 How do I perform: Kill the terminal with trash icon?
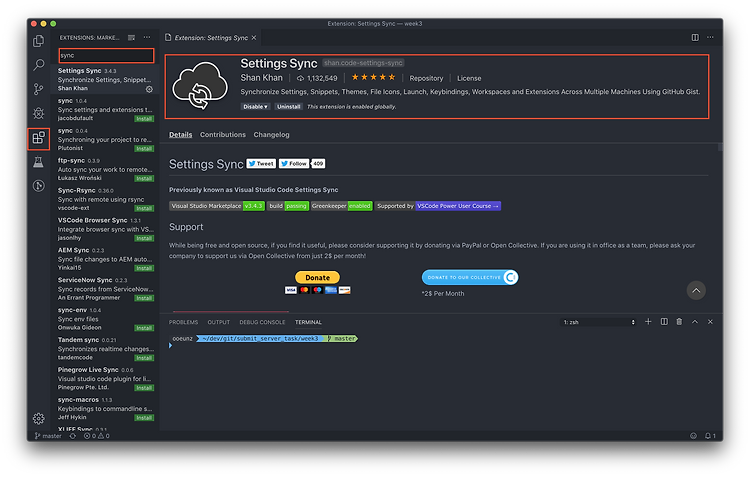point(679,322)
